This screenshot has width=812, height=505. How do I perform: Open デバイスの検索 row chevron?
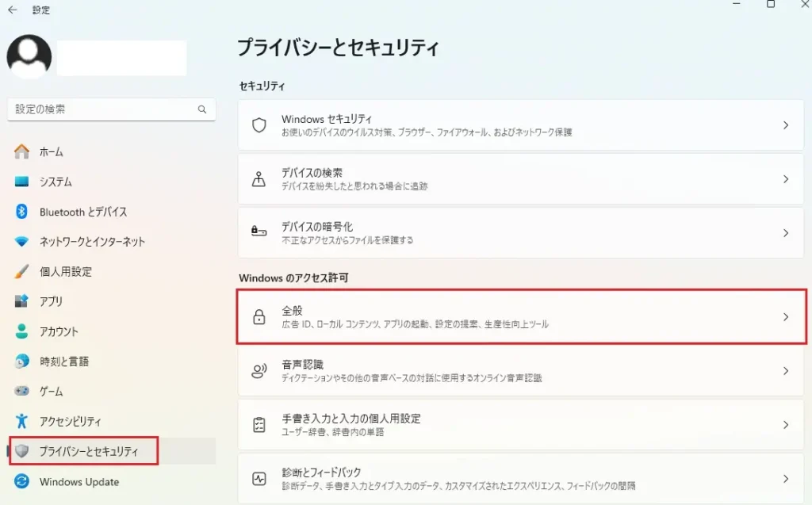(x=786, y=179)
